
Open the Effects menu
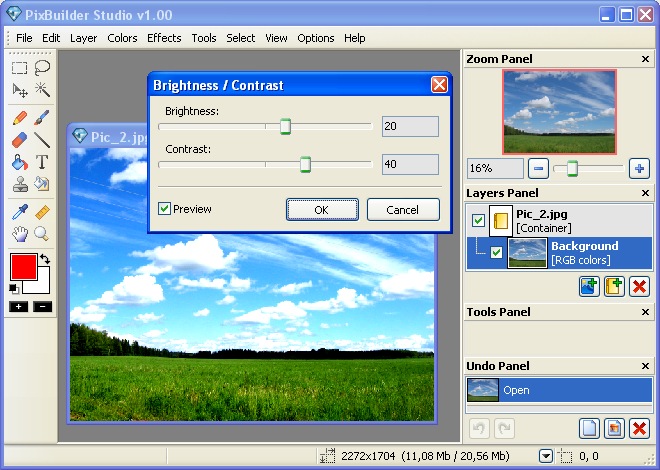(x=164, y=38)
